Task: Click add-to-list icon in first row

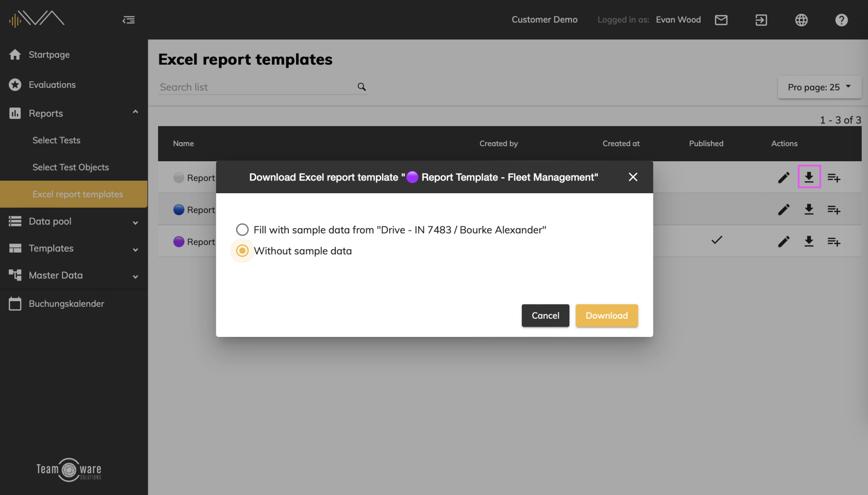Action: tap(834, 178)
